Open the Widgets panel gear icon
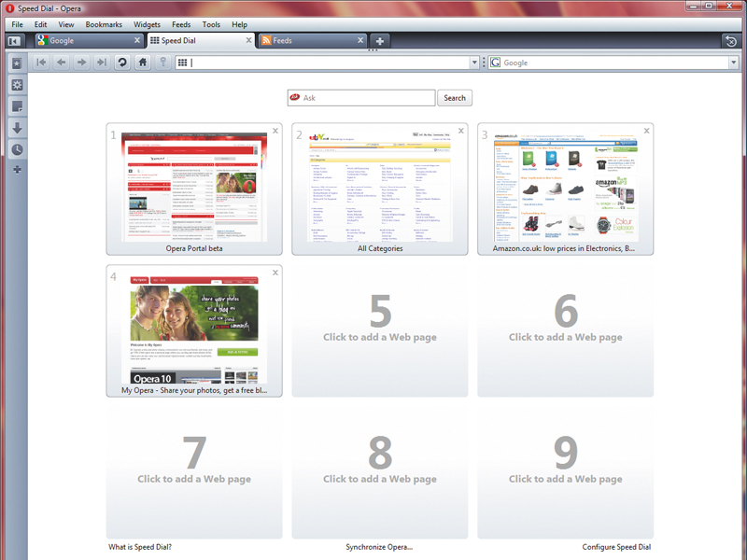747x560 pixels. [17, 85]
